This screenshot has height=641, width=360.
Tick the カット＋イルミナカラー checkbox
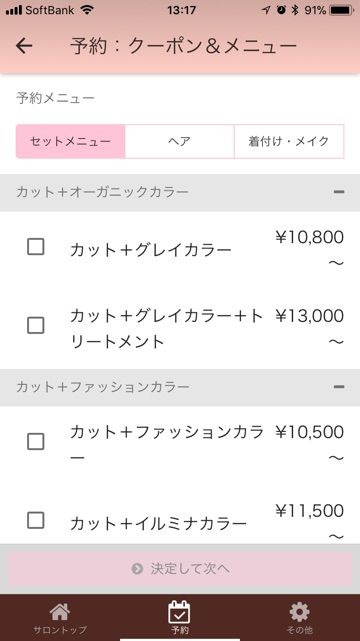coord(36,520)
